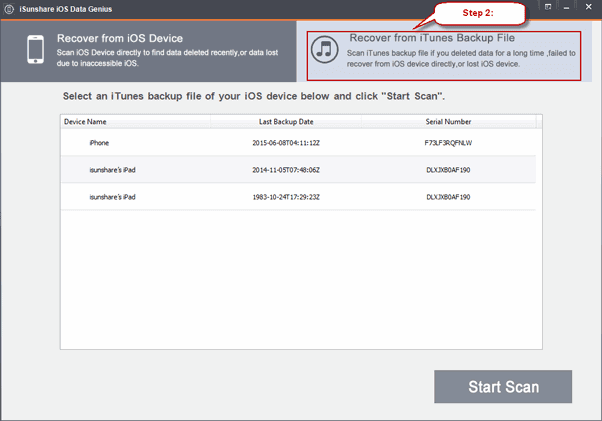This screenshot has width=602, height=421.
Task: Click backup date 1983-10-24T17:29:23Z
Action: click(x=286, y=197)
